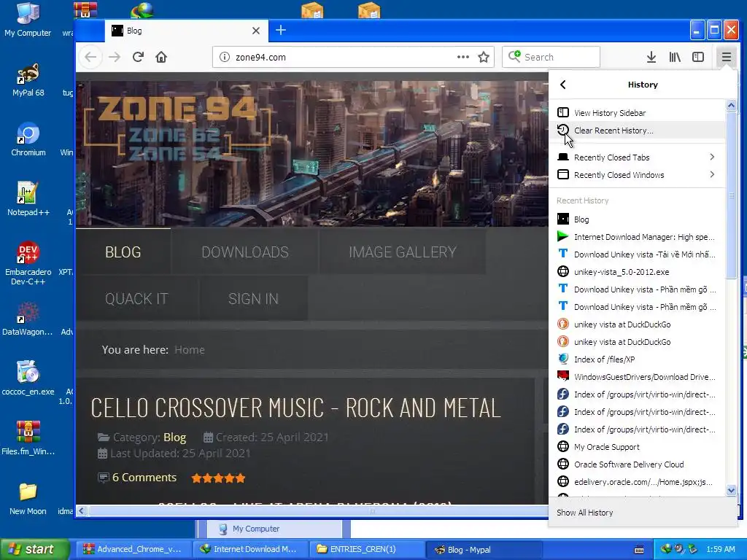747x560 pixels.
Task: Open Oracle Software Delivery Cloud history entry
Action: (637, 464)
